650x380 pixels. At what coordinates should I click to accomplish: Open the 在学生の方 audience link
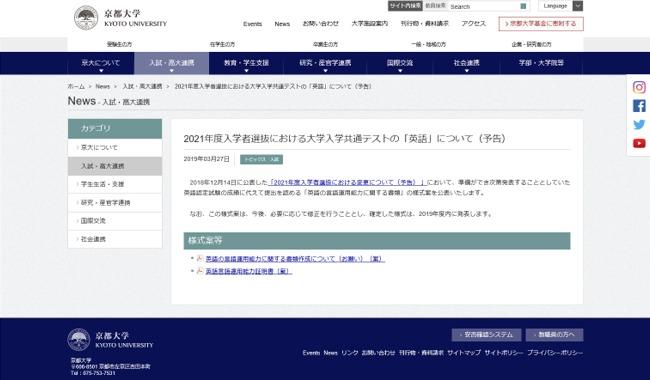[x=222, y=44]
